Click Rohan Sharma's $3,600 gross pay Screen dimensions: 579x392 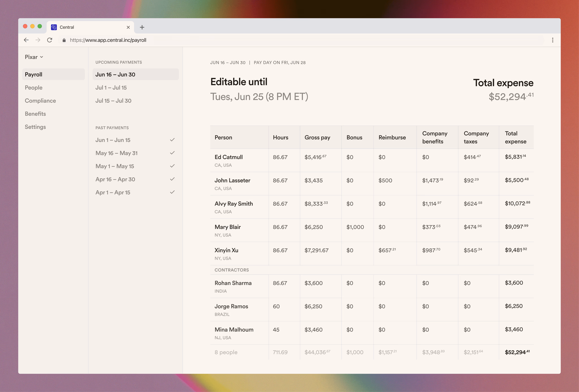pos(314,283)
